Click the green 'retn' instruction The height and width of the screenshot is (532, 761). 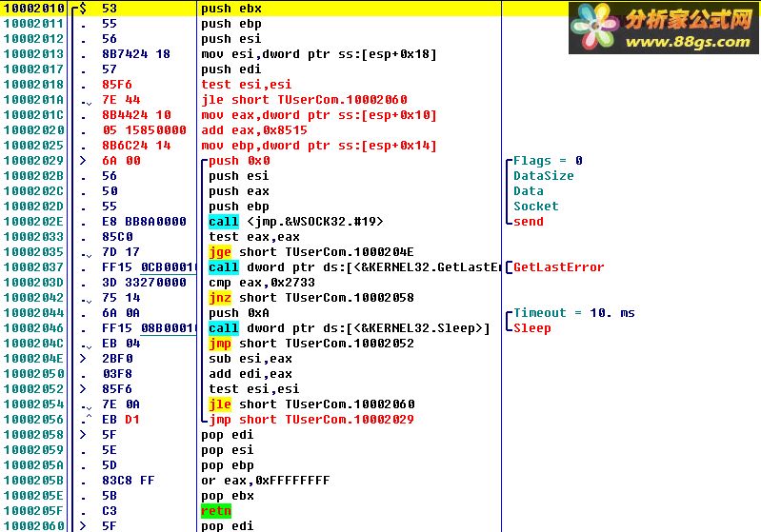216,511
